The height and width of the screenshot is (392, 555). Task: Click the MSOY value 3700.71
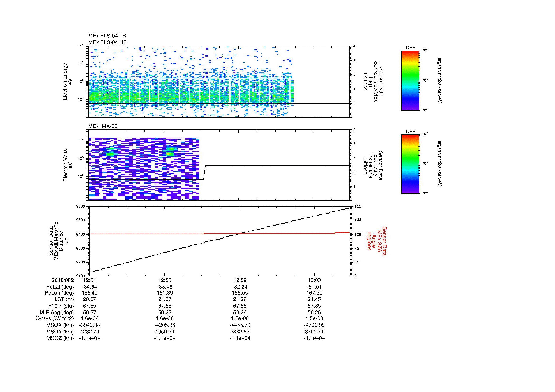tap(314, 332)
